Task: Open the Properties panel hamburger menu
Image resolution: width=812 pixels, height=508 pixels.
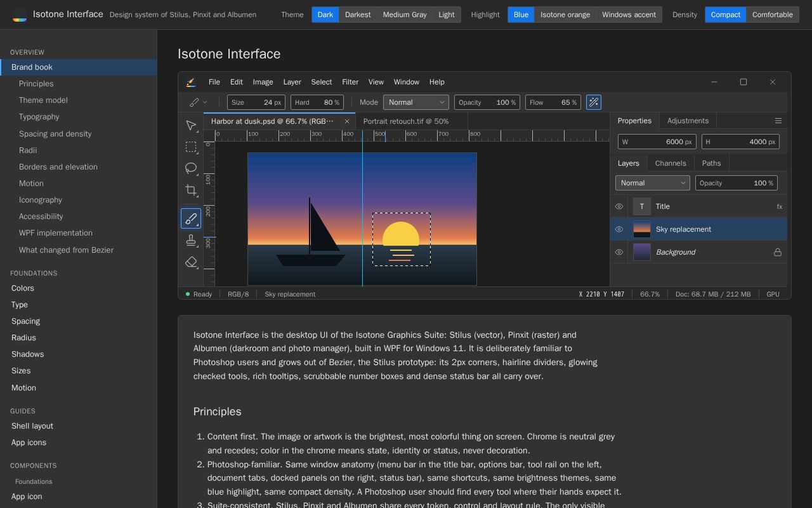Action: click(778, 121)
